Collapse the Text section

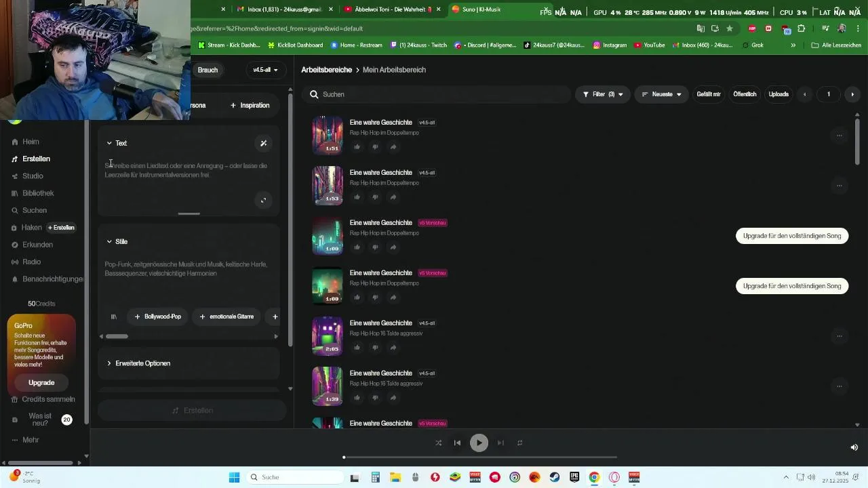[117, 143]
